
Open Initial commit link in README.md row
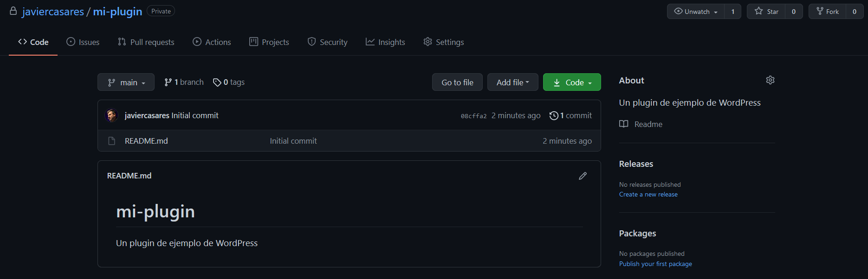[293, 141]
